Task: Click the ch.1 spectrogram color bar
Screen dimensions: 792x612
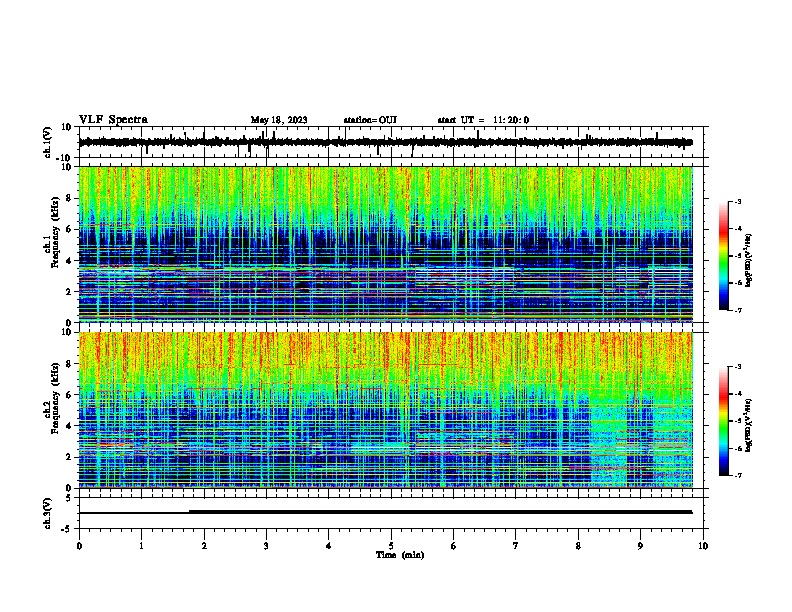Action: (x=723, y=256)
